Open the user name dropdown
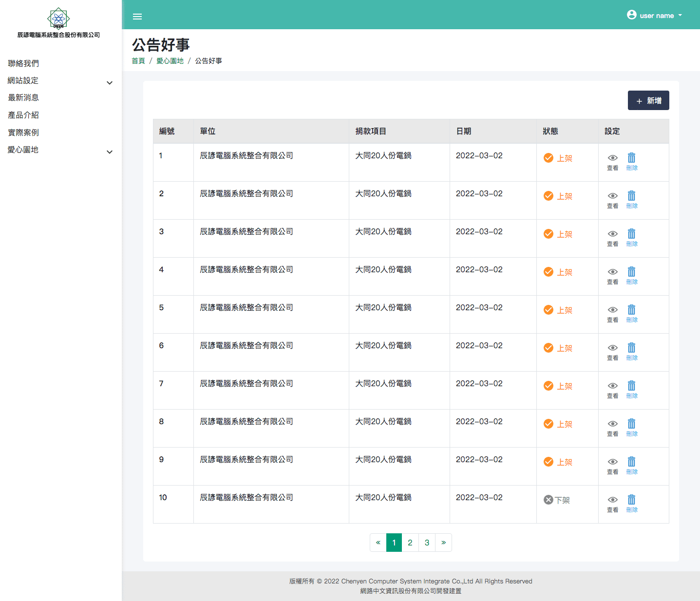 pos(655,15)
